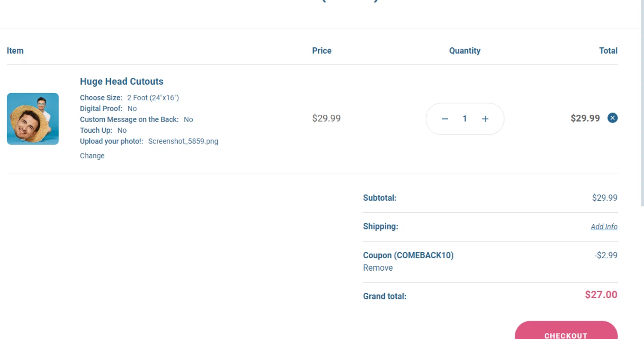
Task: Decrease quantity with the minus icon
Action: click(445, 119)
